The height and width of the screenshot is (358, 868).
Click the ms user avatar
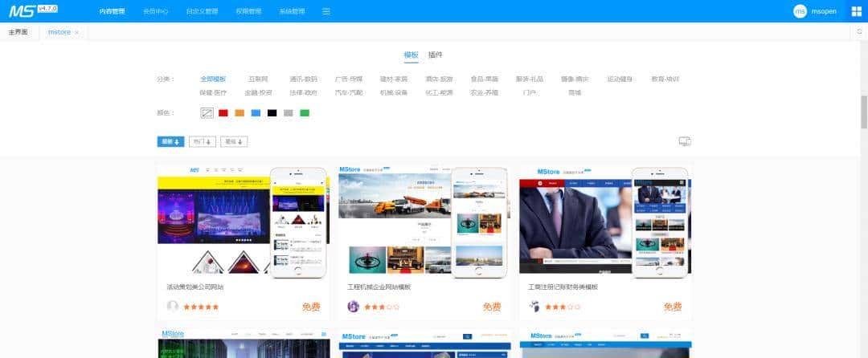coord(800,11)
